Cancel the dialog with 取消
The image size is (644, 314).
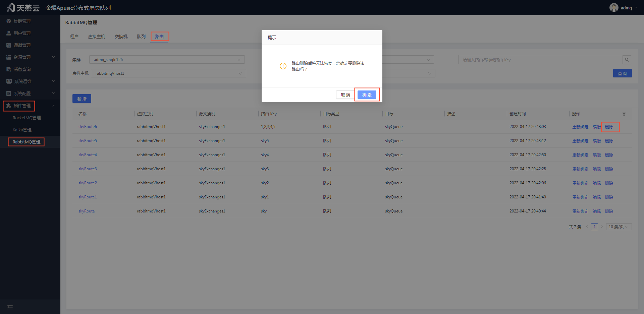[x=345, y=95]
